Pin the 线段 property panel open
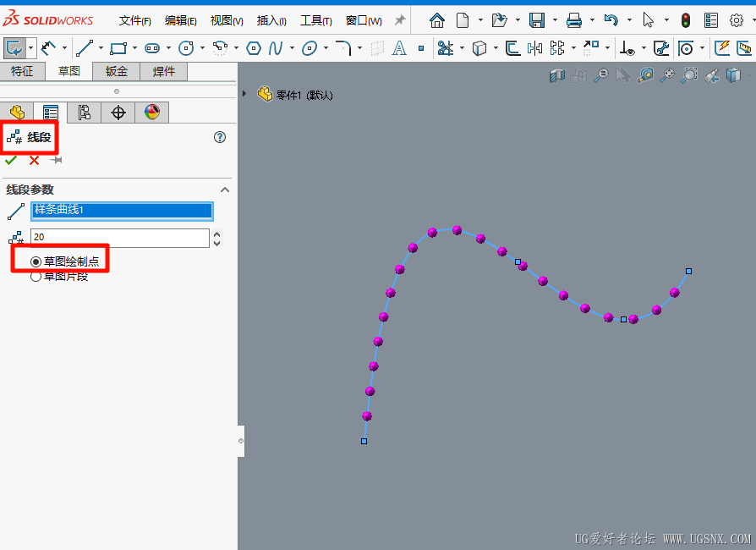Image resolution: width=756 pixels, height=550 pixels. pyautogui.click(x=57, y=160)
